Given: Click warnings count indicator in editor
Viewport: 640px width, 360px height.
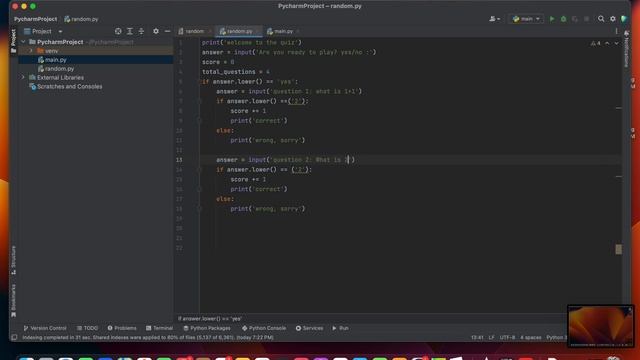Looking at the screenshot, I should click(x=596, y=43).
